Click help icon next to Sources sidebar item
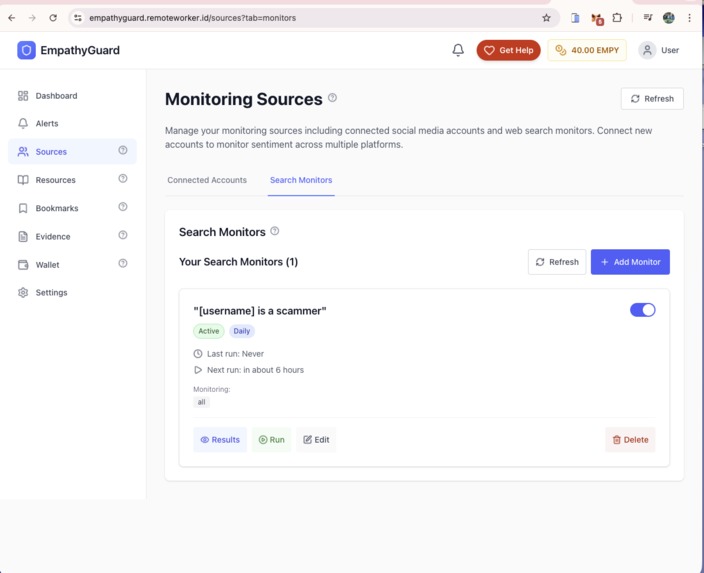 click(x=123, y=150)
